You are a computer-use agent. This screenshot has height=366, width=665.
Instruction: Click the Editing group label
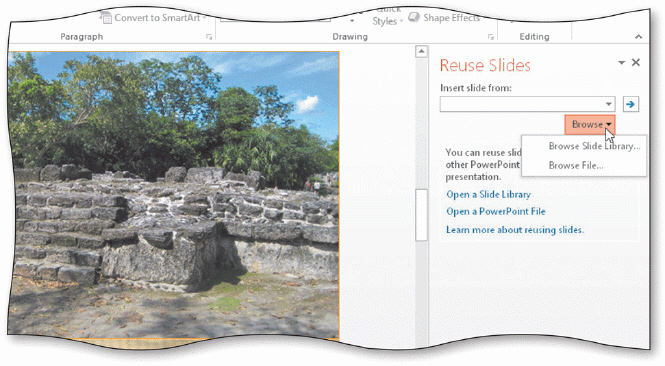[534, 37]
